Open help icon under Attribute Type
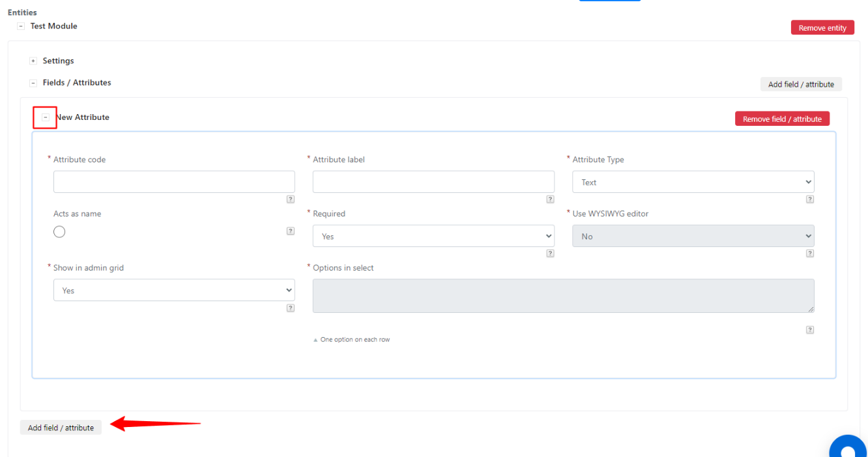 (x=810, y=199)
